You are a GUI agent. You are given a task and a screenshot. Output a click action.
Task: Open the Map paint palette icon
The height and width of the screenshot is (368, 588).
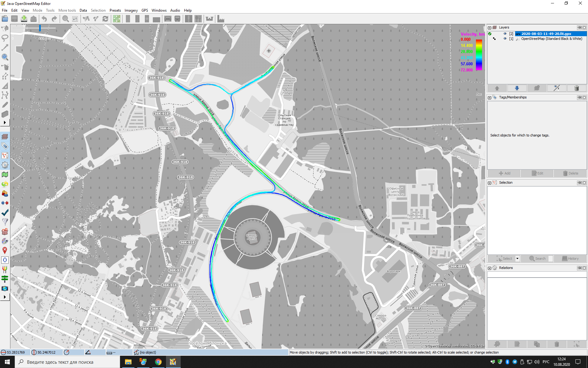click(5, 241)
